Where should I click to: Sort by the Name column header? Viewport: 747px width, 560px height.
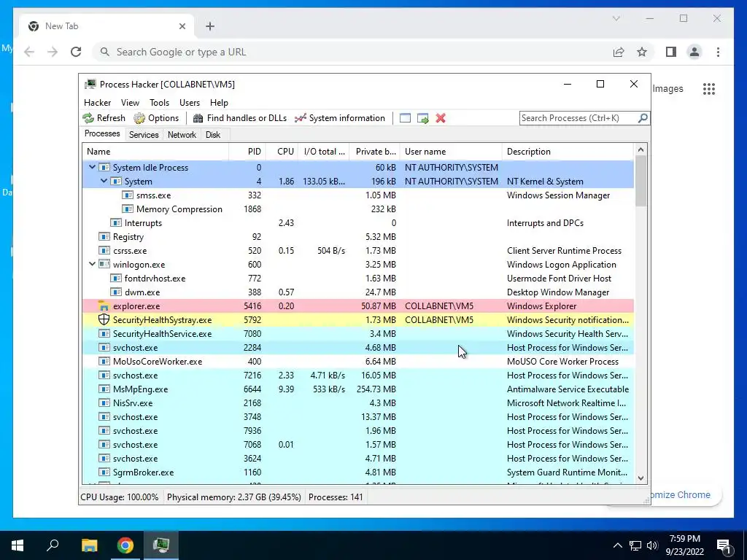coord(155,152)
